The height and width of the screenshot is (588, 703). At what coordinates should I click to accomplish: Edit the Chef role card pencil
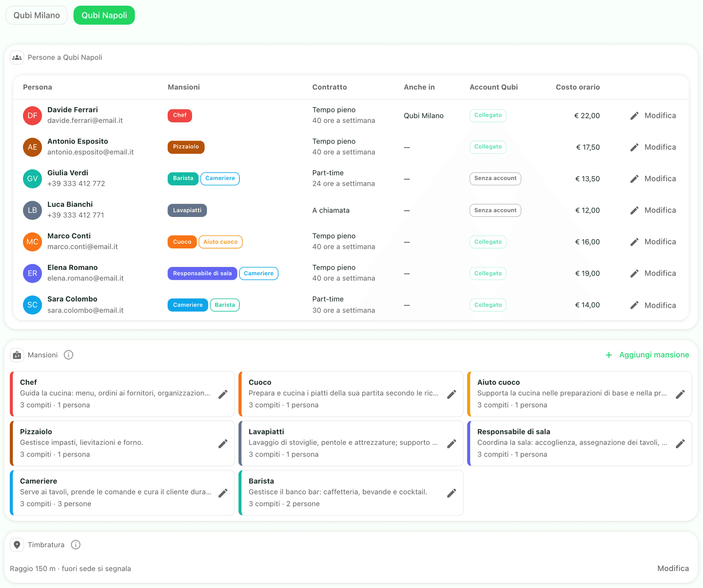pyautogui.click(x=223, y=394)
